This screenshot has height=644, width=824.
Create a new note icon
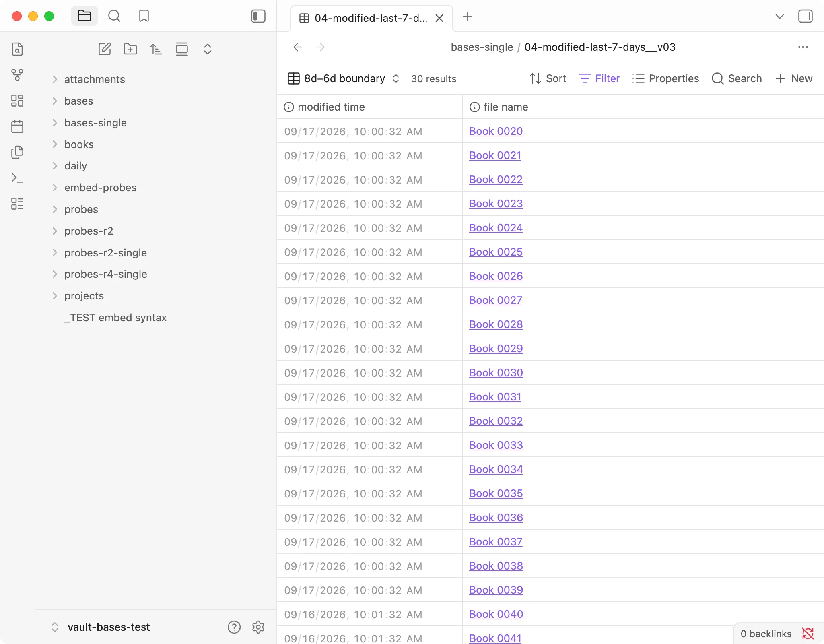[105, 49]
